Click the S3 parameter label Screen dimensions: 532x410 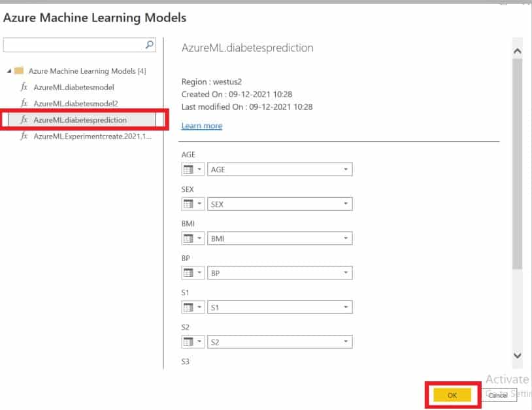tap(185, 362)
